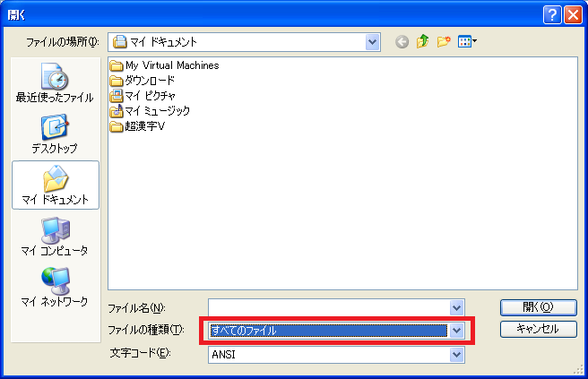The height and width of the screenshot is (379, 588).
Task: Expand the ファイル名 dropdown arrow
Action: pos(457,308)
